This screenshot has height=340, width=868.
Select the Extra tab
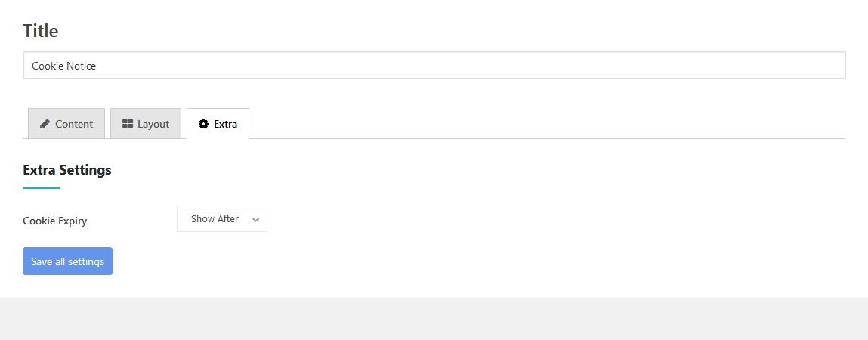(218, 123)
